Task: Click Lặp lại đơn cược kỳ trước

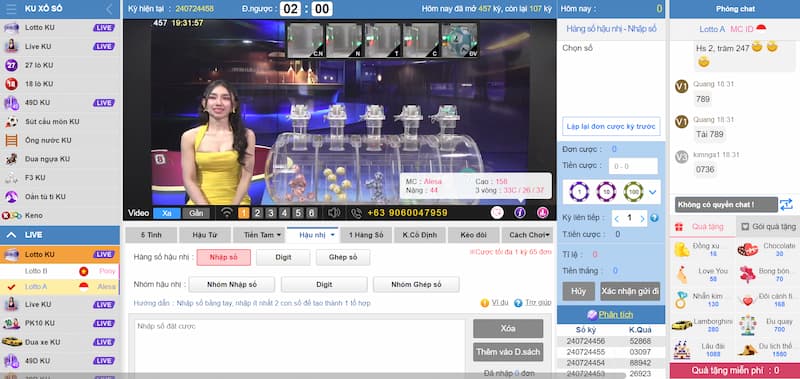Action: 611,127
